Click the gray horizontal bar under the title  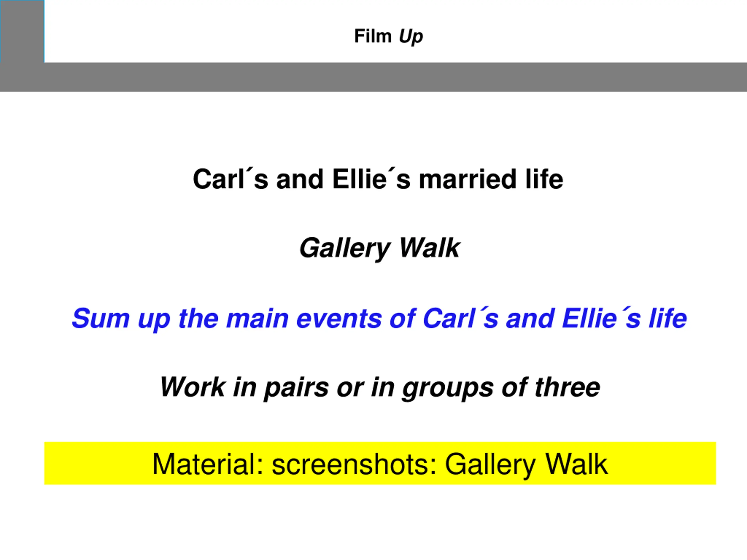point(373,77)
